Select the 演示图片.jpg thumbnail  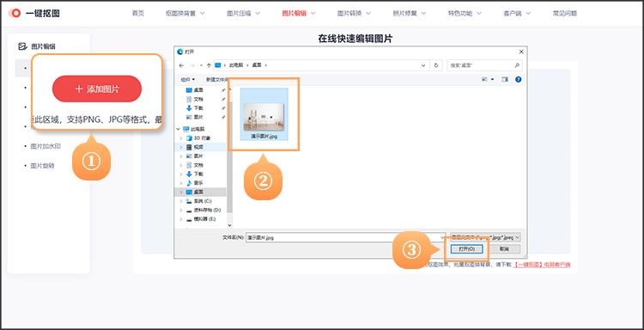[264, 113]
